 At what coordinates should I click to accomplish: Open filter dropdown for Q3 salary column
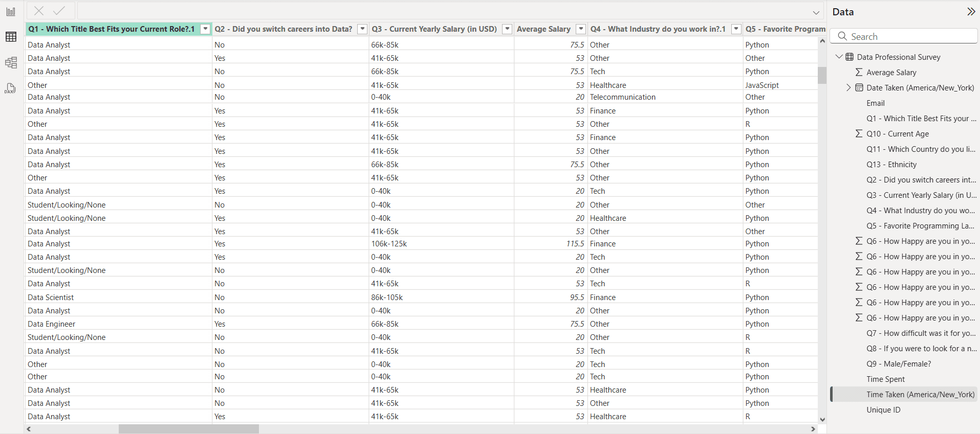507,29
